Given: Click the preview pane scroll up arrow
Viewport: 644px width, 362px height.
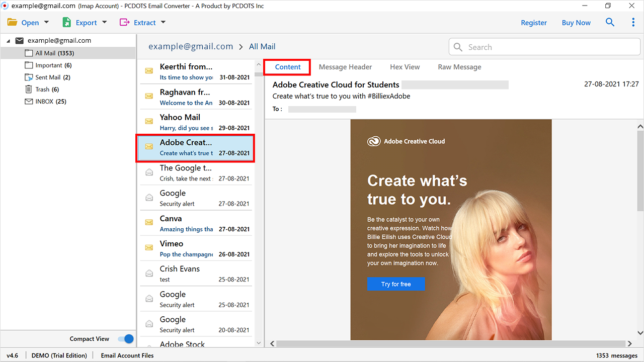Looking at the screenshot, I should point(640,127).
